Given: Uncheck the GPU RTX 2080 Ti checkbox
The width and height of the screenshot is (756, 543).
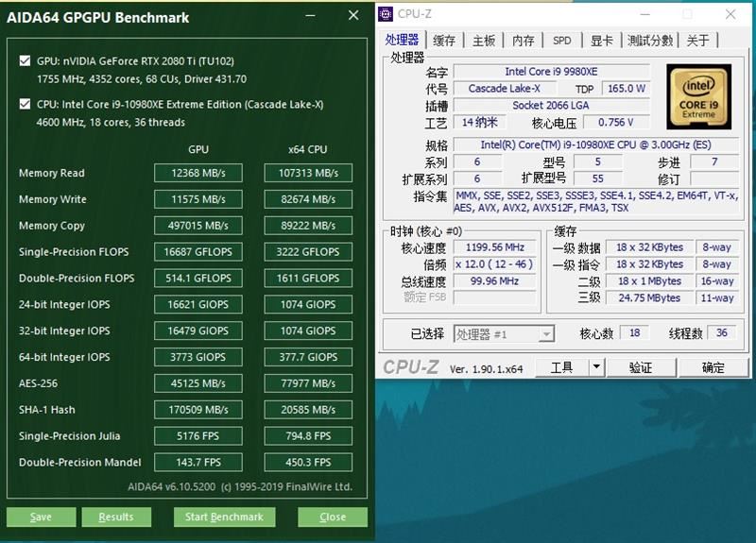Looking at the screenshot, I should click(x=26, y=61).
